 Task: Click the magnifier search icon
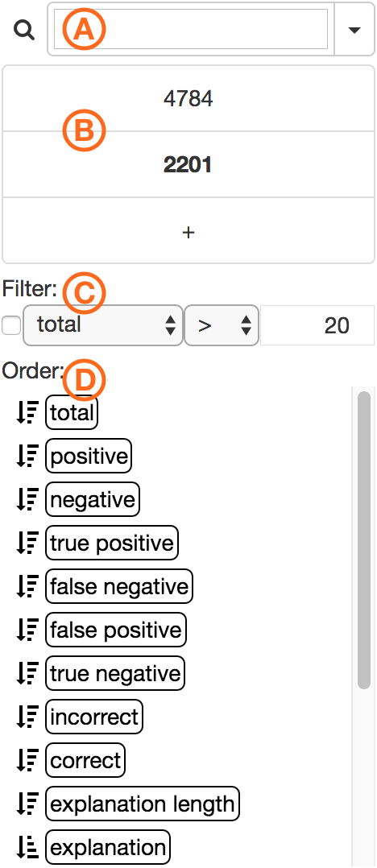[x=24, y=30]
